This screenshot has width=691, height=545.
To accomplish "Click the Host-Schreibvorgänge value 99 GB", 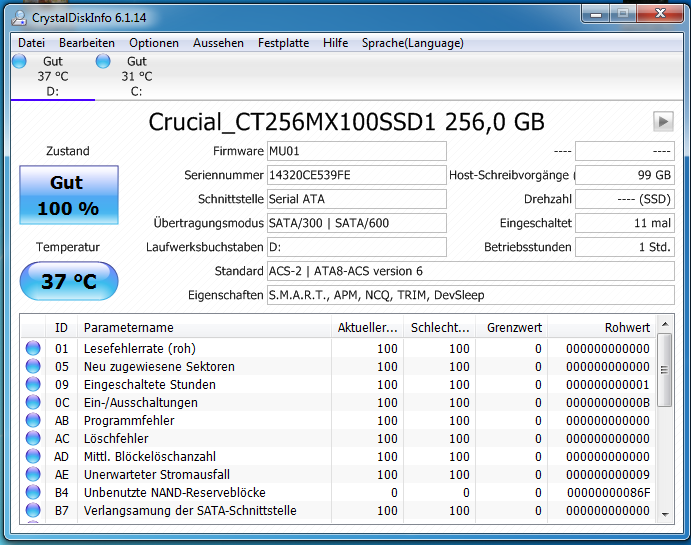I will [x=625, y=175].
